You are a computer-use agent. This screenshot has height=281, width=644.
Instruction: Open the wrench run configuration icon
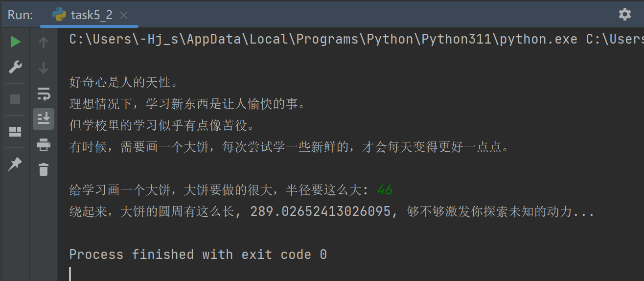tap(16, 67)
